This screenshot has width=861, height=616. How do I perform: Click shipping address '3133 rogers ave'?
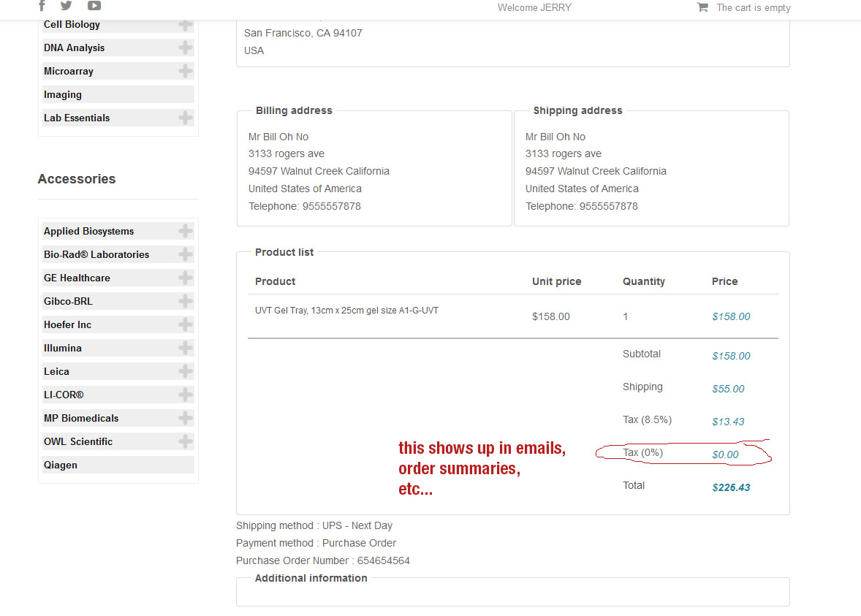coord(564,153)
